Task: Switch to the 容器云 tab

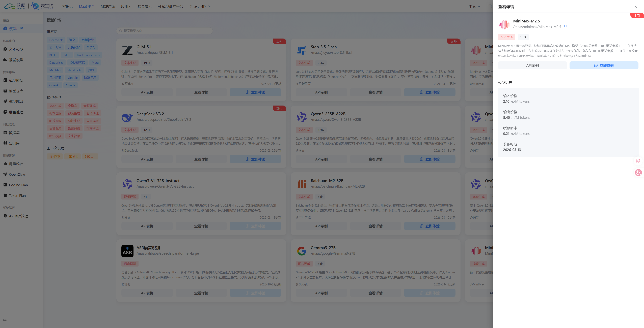Action: [67, 6]
